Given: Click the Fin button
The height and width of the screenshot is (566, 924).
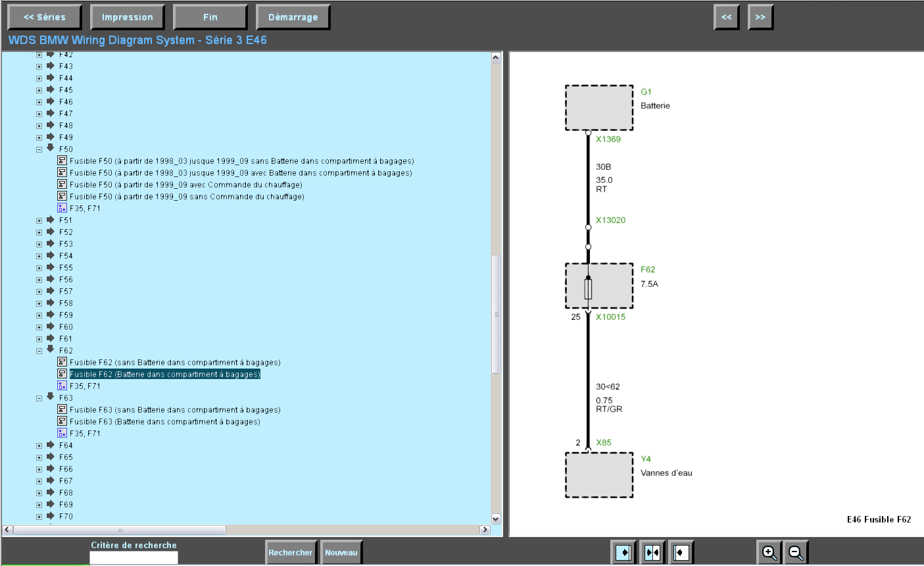Looking at the screenshot, I should [x=210, y=17].
